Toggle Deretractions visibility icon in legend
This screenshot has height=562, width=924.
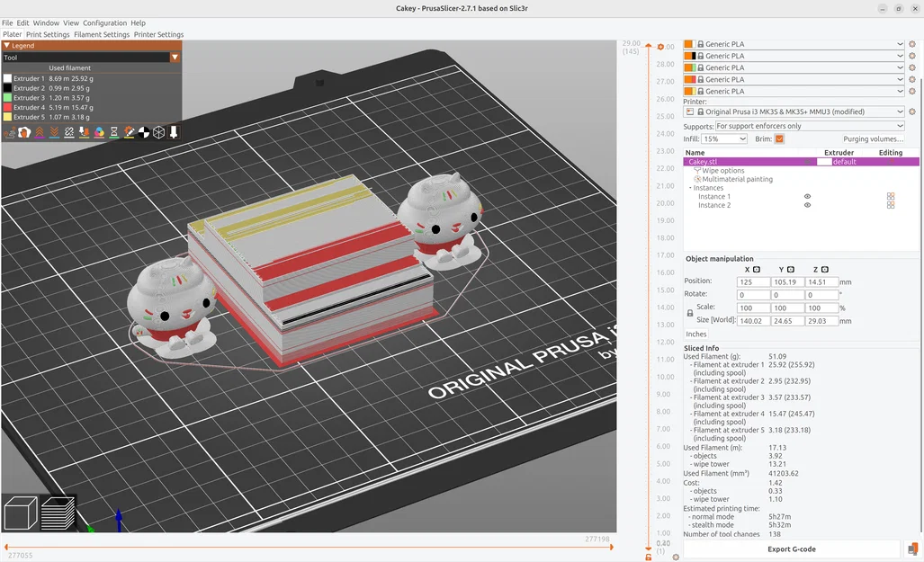point(54,132)
